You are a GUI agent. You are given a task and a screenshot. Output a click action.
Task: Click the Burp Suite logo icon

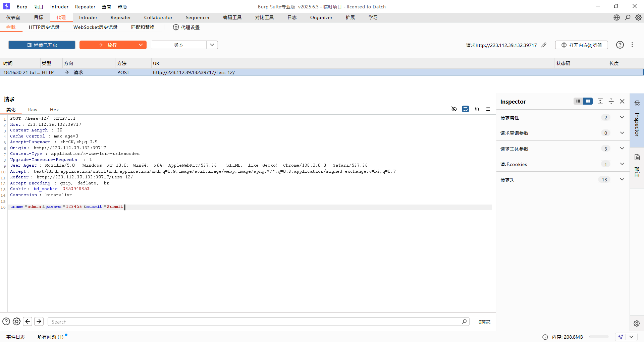tap(7, 6)
